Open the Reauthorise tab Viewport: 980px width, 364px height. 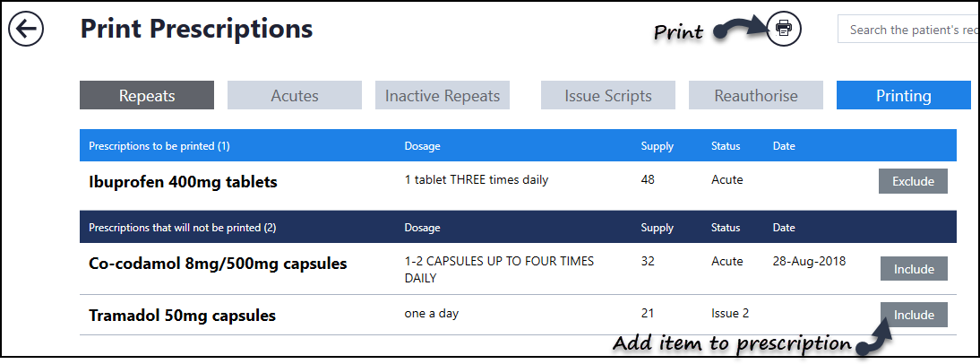click(x=756, y=96)
